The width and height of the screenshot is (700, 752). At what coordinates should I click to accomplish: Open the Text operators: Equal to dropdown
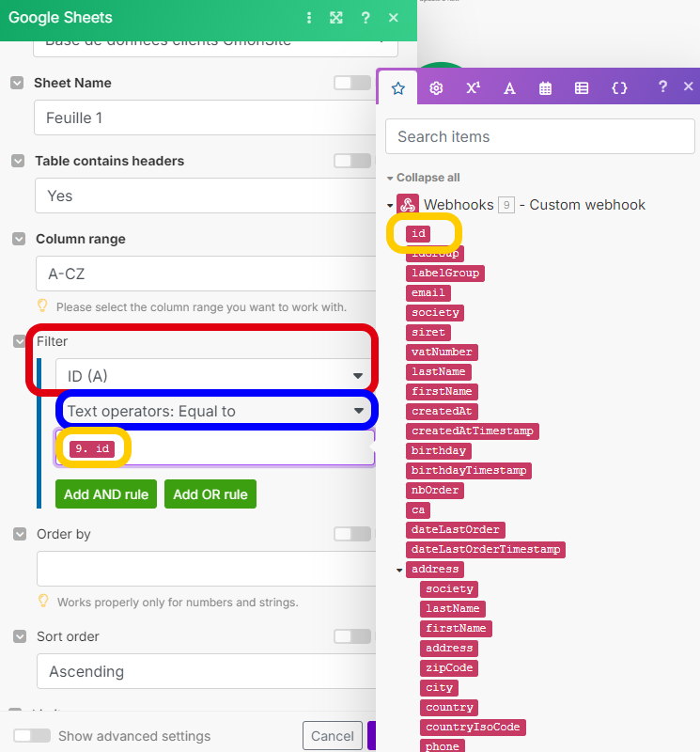[214, 411]
